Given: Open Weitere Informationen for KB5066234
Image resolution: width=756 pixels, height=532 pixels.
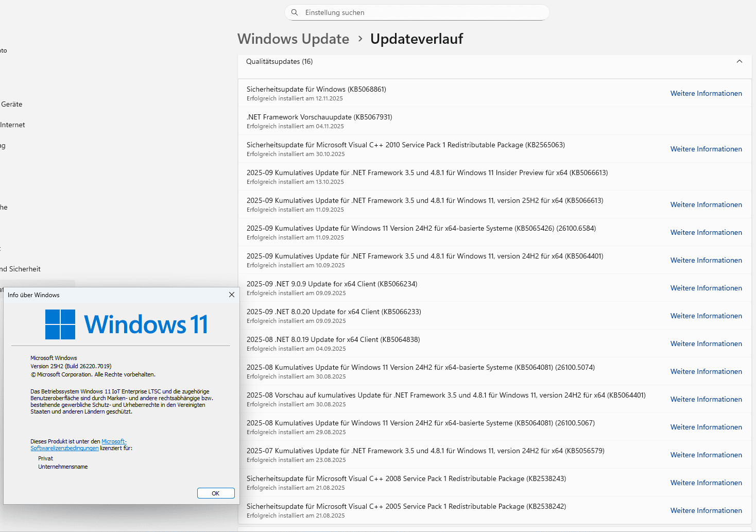Looking at the screenshot, I should click(706, 288).
